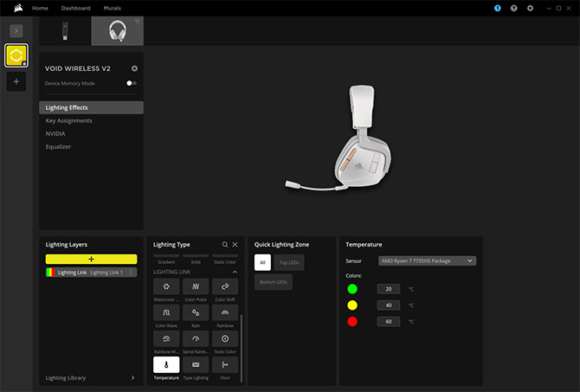
Task: Choose Color Shift lighting effect
Action: [225, 286]
